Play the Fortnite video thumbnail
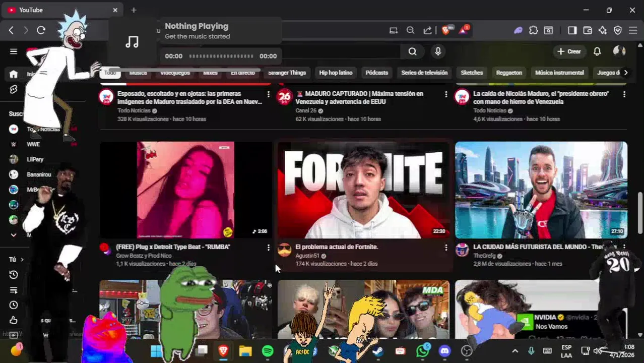Viewport: 644px width, 363px height. point(363,190)
